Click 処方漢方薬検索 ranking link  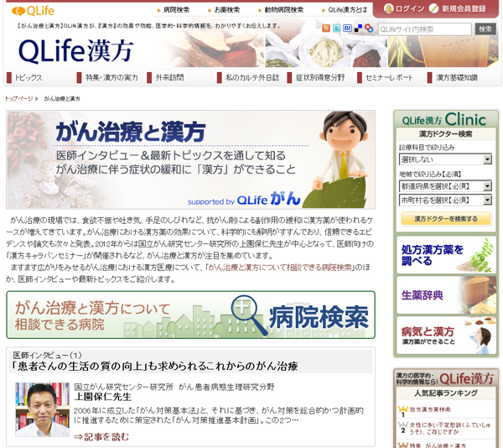(430, 409)
